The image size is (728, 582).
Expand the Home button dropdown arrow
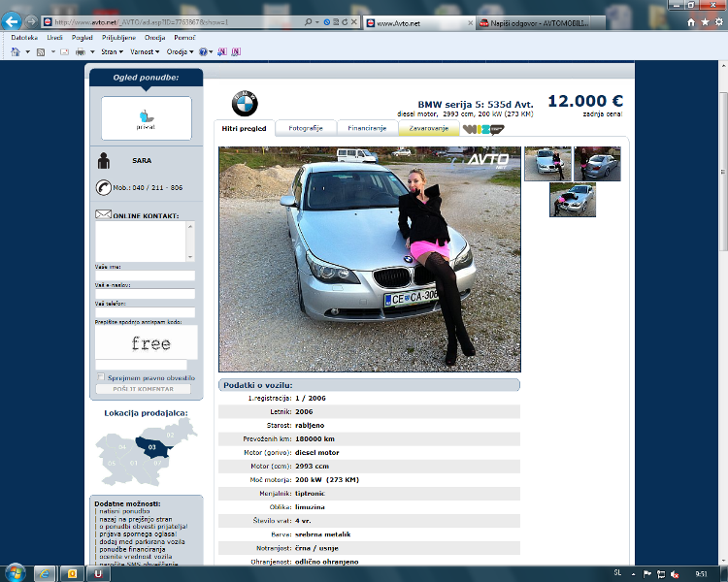[x=27, y=51]
